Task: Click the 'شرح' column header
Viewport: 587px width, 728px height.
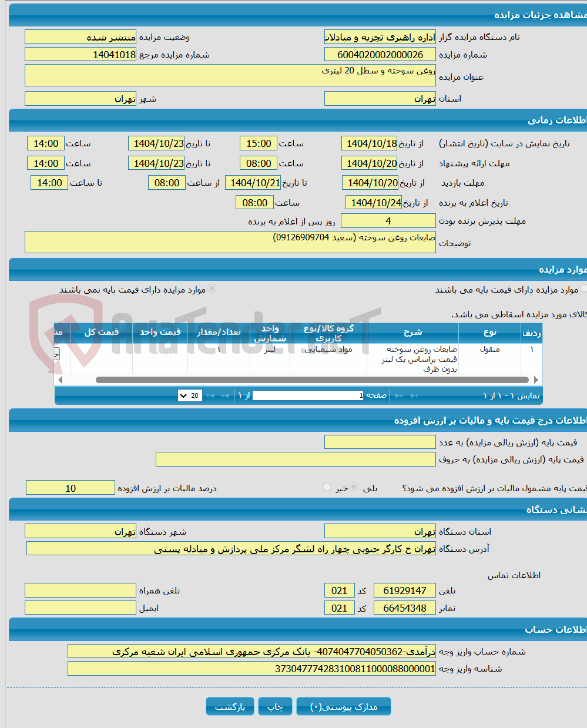Action: 412,332
